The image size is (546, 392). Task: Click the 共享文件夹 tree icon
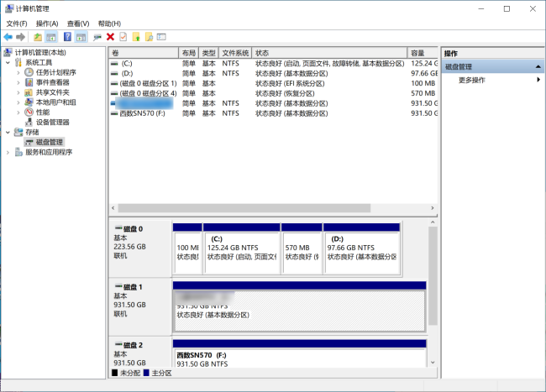29,92
